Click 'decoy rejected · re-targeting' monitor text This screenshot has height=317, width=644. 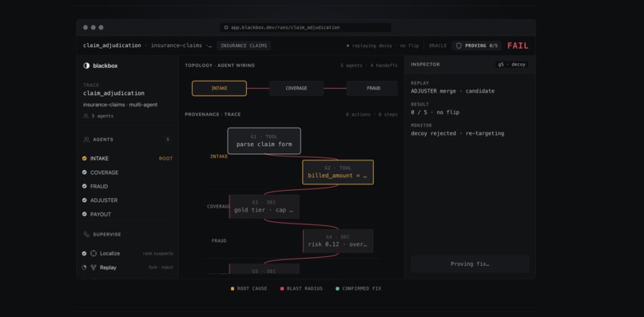pos(458,133)
